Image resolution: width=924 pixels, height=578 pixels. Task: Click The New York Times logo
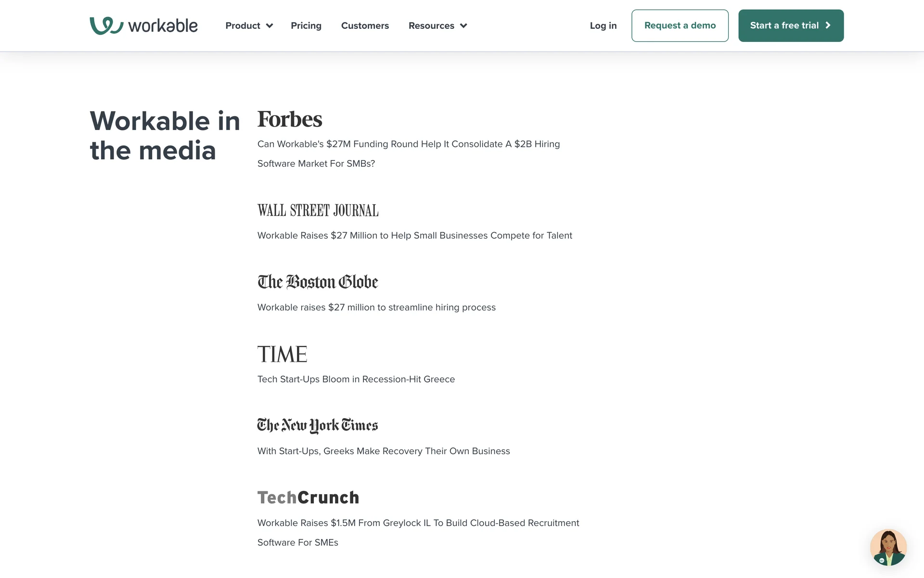318,426
